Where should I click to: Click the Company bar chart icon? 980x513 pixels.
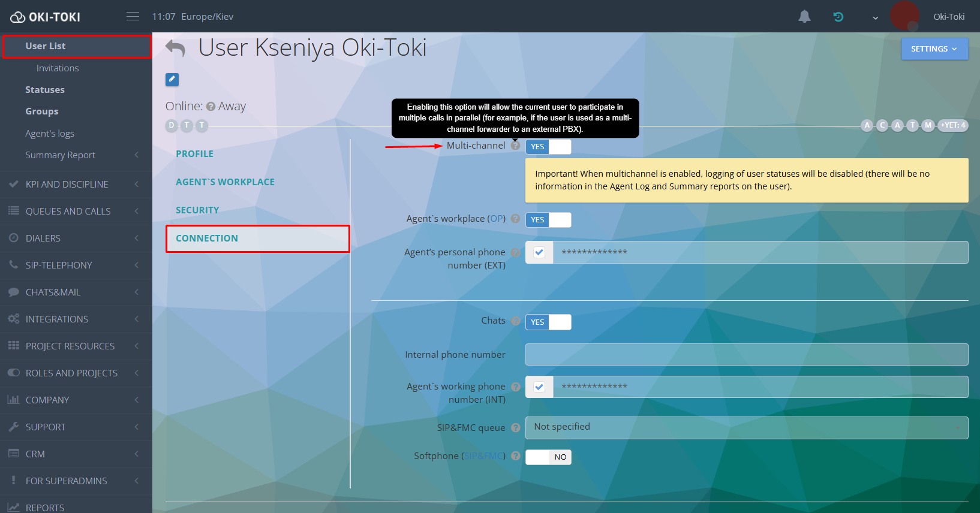[x=14, y=400]
